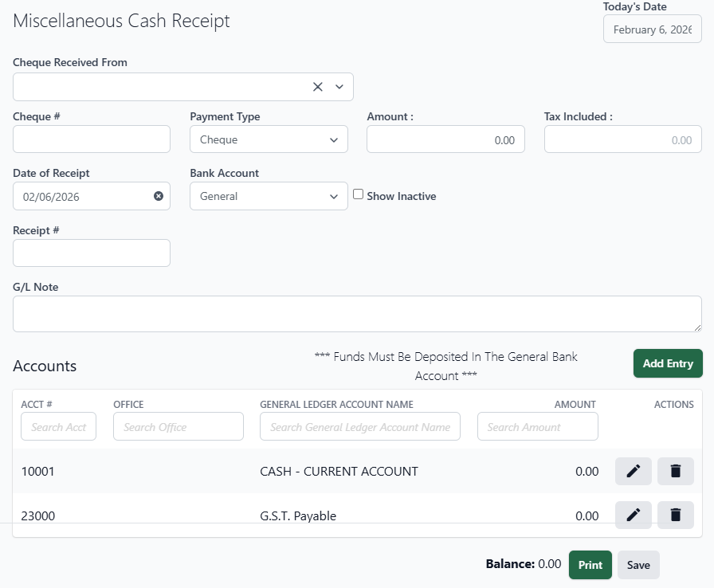This screenshot has width=714, height=588.
Task: Delete the CASH - CURRENT ACCOUNT entry
Action: 675,471
